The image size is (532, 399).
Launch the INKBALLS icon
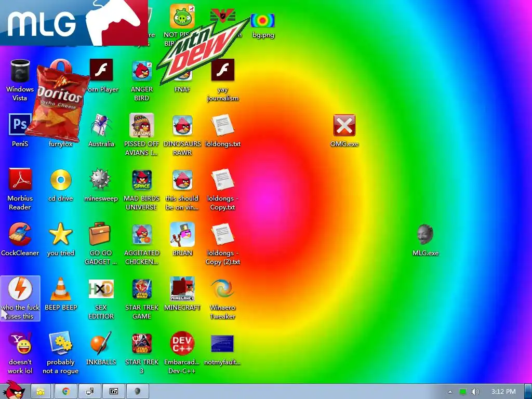point(101,343)
